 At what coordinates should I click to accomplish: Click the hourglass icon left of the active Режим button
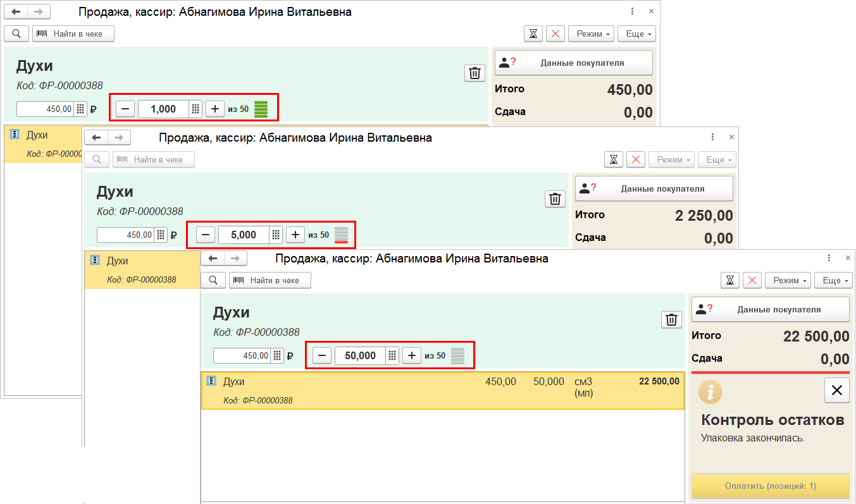730,280
